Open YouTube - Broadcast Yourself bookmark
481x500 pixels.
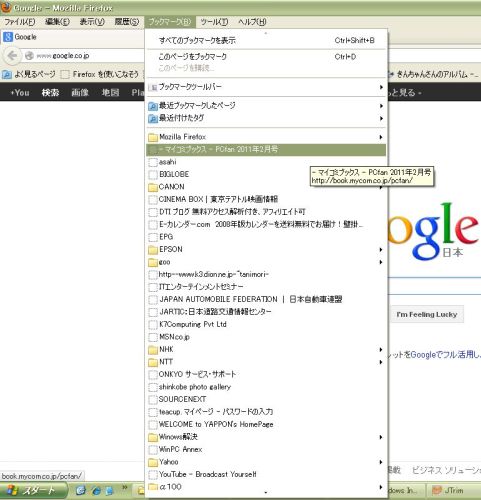(x=266, y=474)
